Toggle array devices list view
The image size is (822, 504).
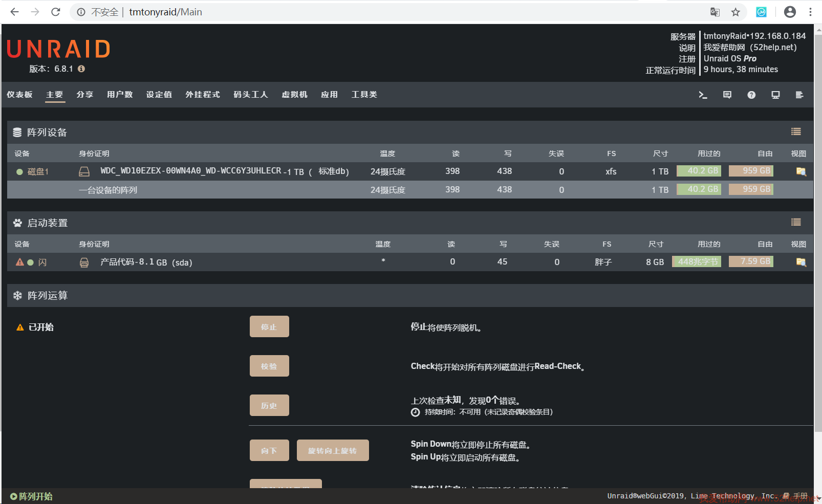point(796,132)
